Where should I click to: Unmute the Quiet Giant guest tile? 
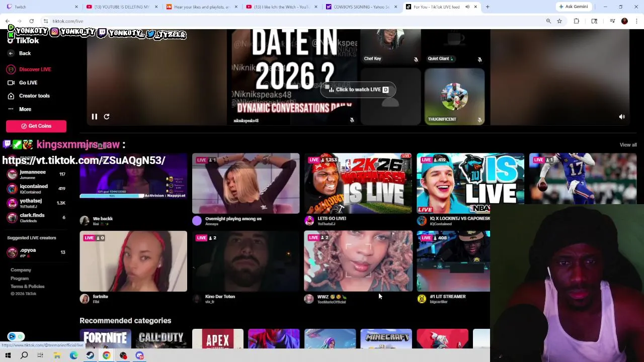[x=479, y=59]
